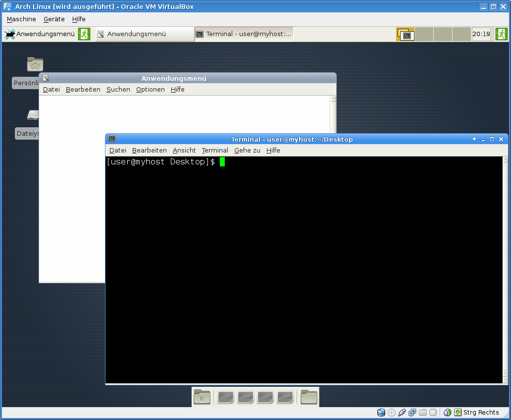Click the shared folders status icon
Screen dimensions: 511x420
pyautogui.click(x=423, y=413)
